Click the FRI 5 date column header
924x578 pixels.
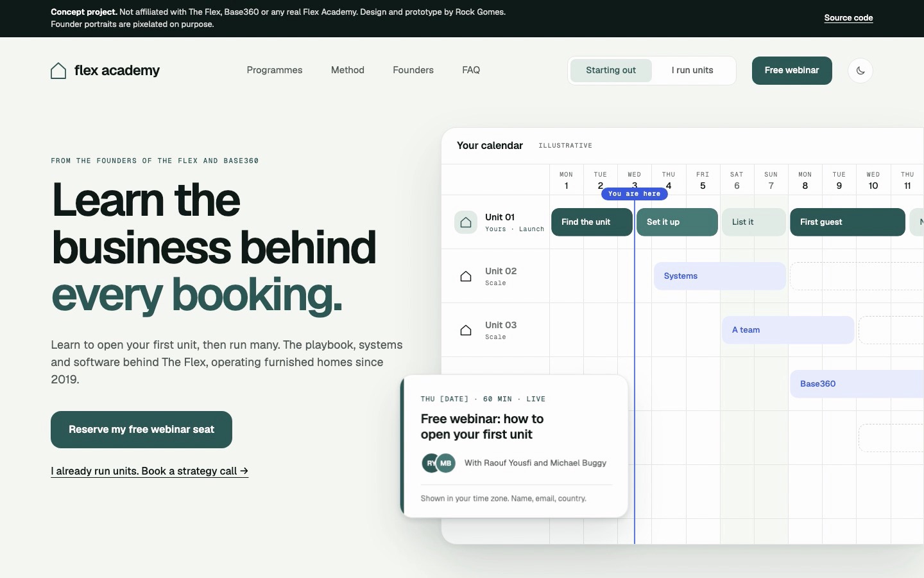[703, 180]
